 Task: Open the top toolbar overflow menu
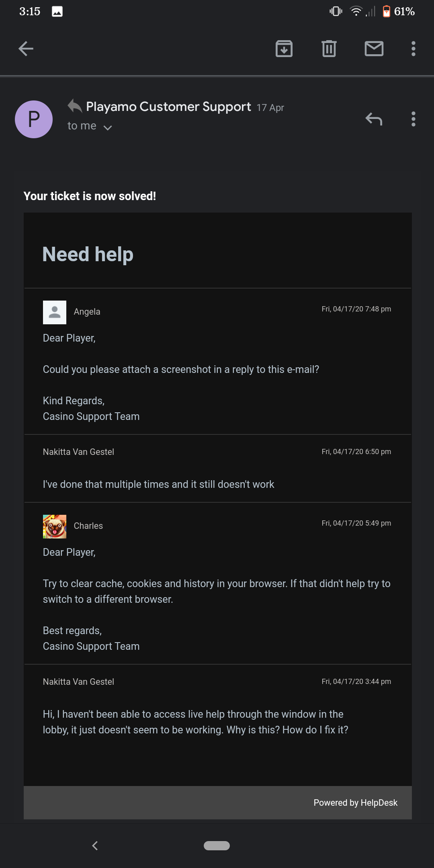tap(413, 49)
